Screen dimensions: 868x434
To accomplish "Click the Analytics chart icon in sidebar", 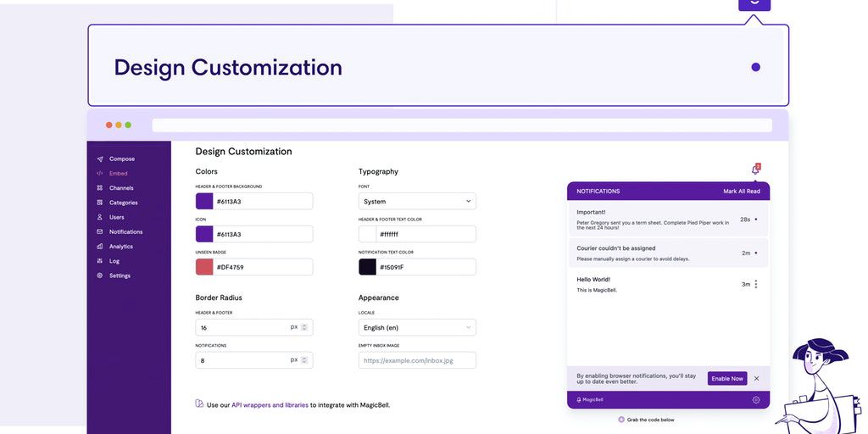I will (100, 247).
